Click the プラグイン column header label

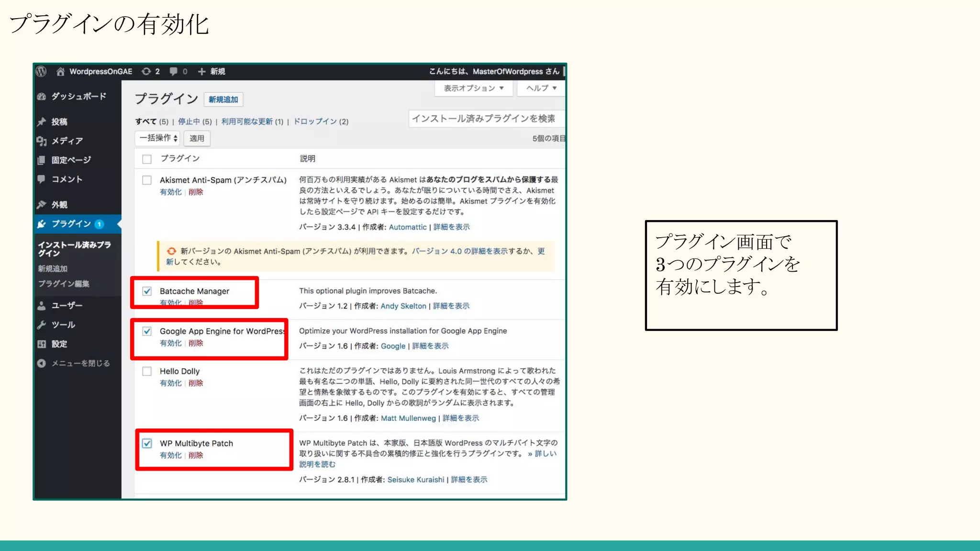180,158
